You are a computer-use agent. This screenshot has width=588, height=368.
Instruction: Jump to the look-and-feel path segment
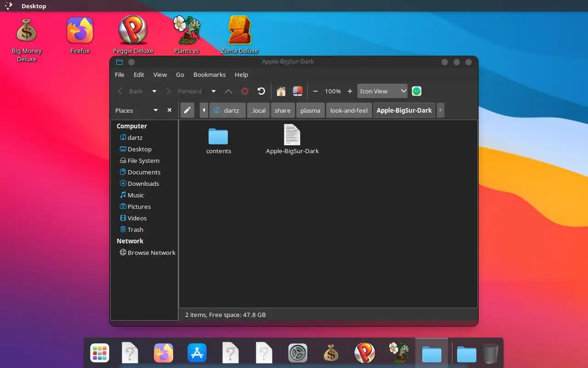349,110
